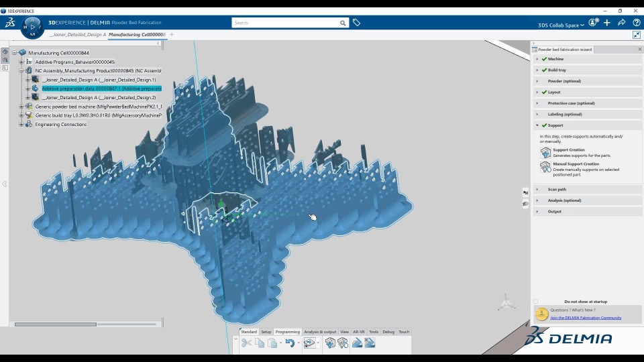Viewport: 644px width, 362px height.
Task: Collapse the Manufacturing Cell00000844 tree node
Action: 14,53
